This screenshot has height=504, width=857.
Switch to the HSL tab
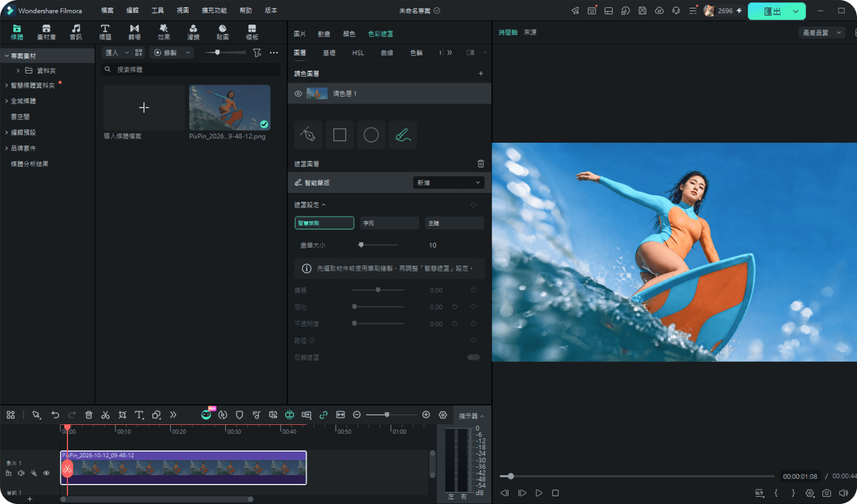(x=358, y=53)
